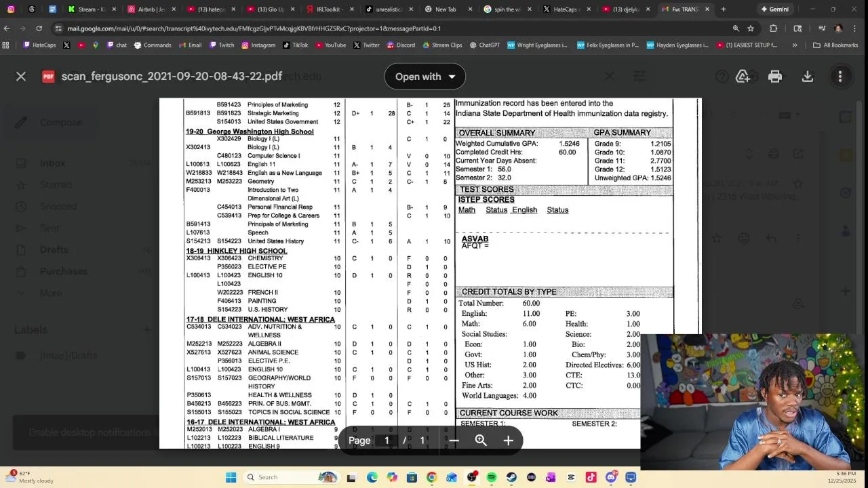The height and width of the screenshot is (488, 868).
Task: Open the three-dot more actions menu
Action: coord(840,77)
